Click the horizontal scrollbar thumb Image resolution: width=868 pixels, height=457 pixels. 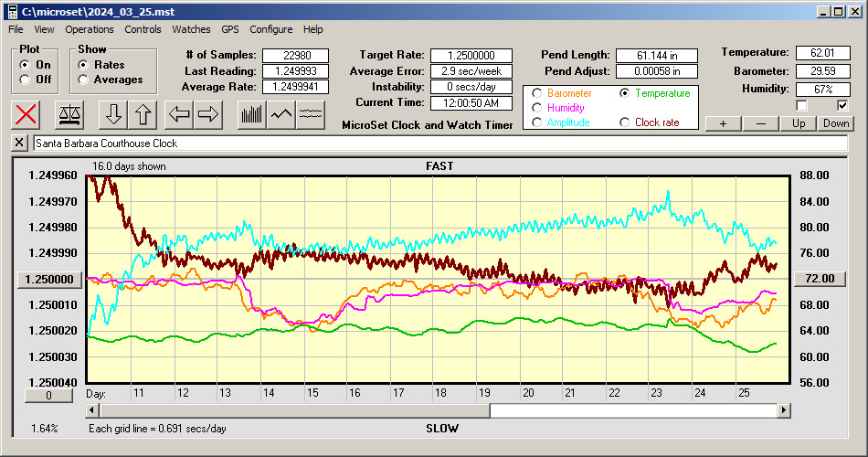[294, 410]
